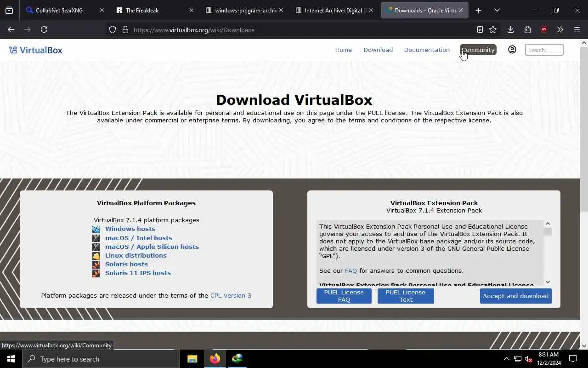
Task: Bookmark this page with star icon
Action: (x=493, y=29)
